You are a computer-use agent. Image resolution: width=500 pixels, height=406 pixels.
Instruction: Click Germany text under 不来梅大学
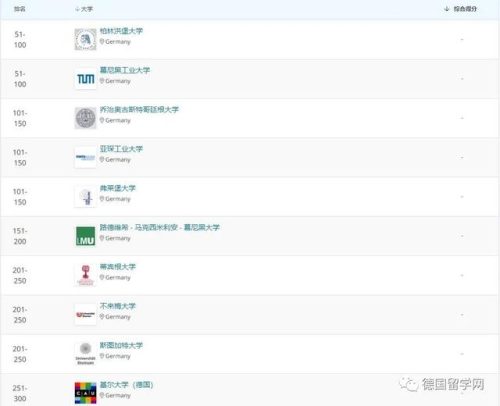pyautogui.click(x=118, y=317)
